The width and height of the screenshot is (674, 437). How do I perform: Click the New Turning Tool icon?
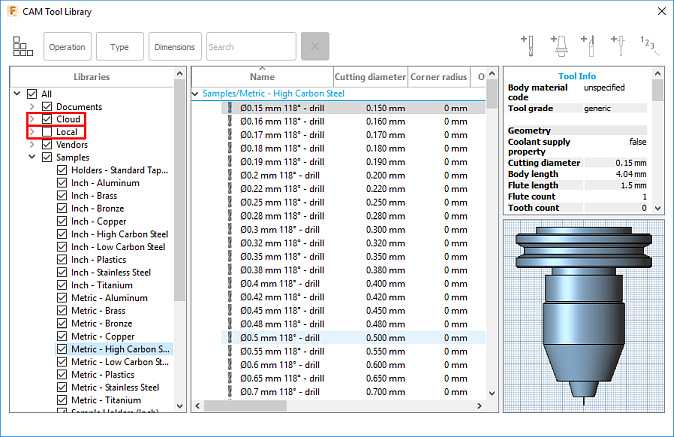pyautogui.click(x=590, y=46)
